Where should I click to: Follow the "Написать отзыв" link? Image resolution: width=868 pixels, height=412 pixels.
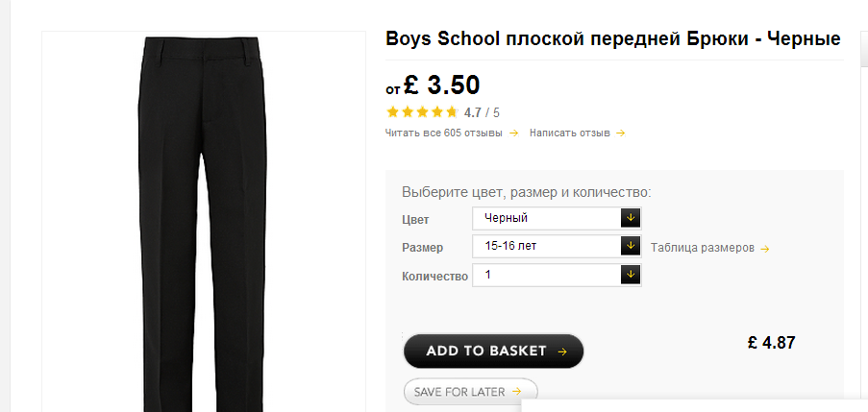click(570, 133)
